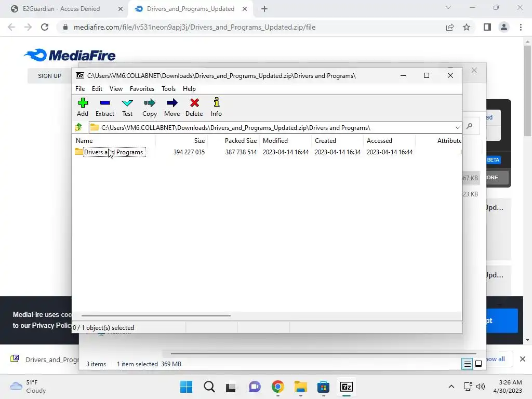
Task: Open the File menu in 7-Zip
Action: click(80, 88)
